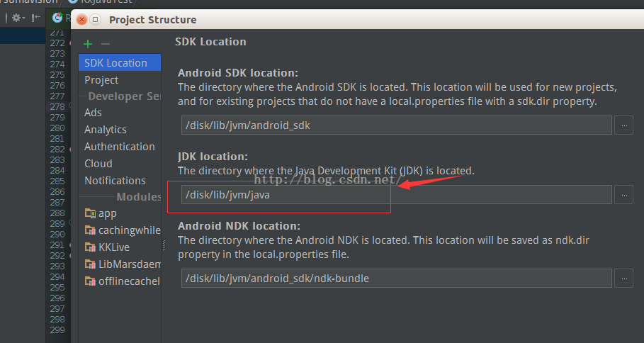Click editor gutter line 295
The height and width of the screenshot is (343, 644).
coord(57,288)
